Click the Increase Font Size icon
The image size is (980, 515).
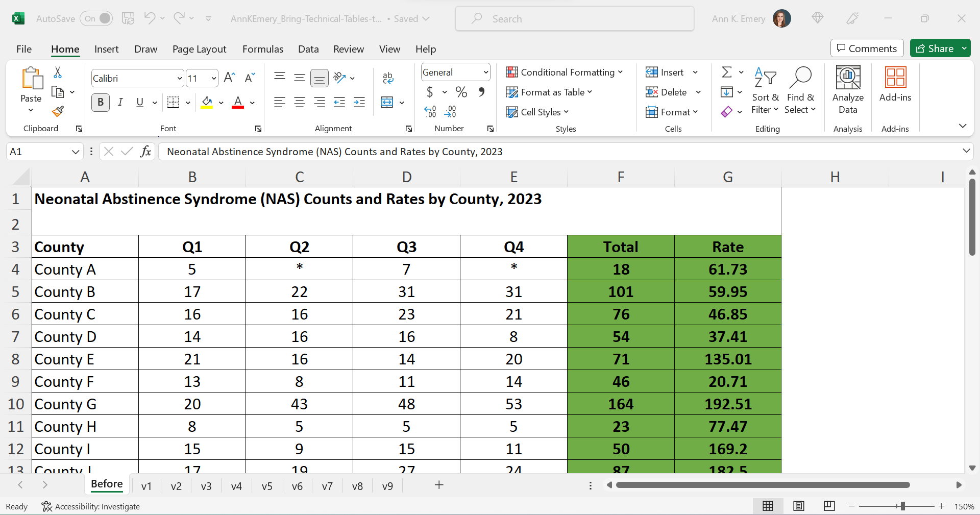tap(229, 78)
